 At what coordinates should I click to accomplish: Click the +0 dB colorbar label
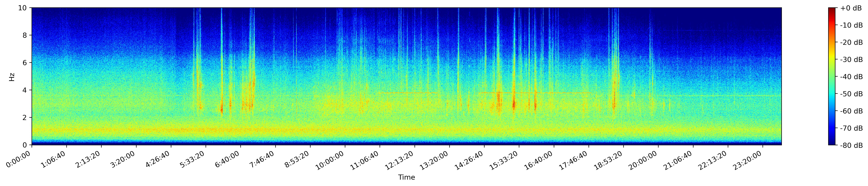(x=851, y=8)
